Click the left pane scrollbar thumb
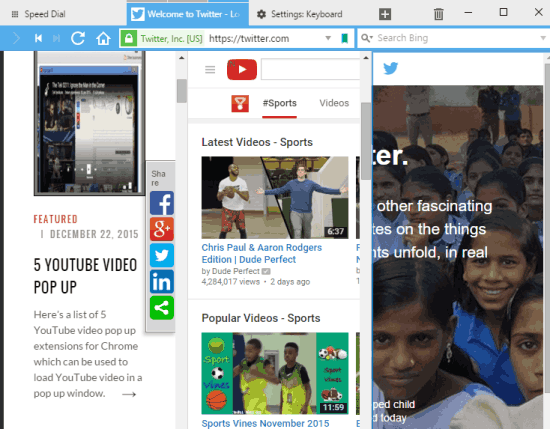 point(181,91)
